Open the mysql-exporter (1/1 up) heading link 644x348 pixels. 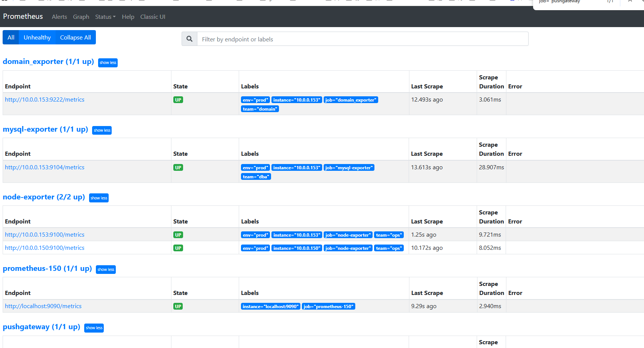pos(45,129)
